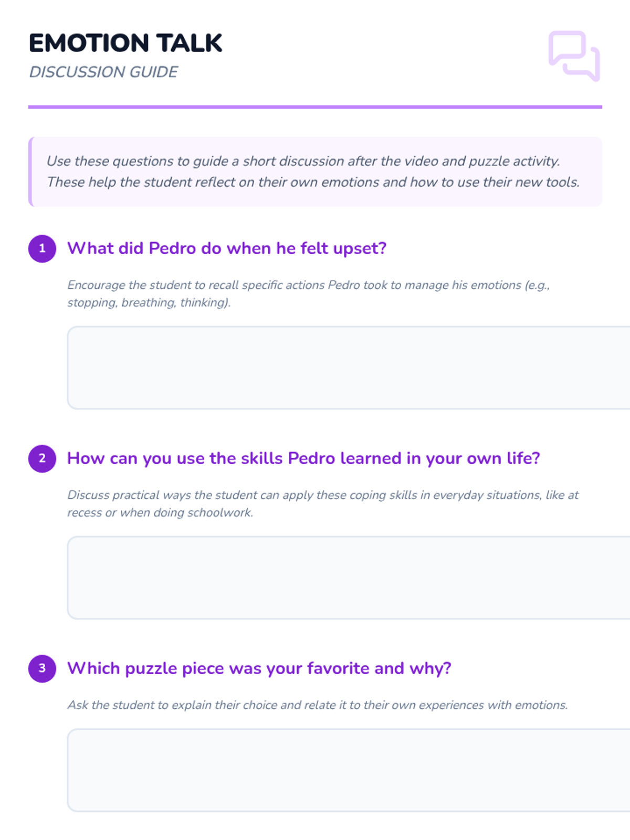Click the DISCUSSION GUIDE subtitle
Viewport: 630px width, 840px height.
(x=103, y=72)
